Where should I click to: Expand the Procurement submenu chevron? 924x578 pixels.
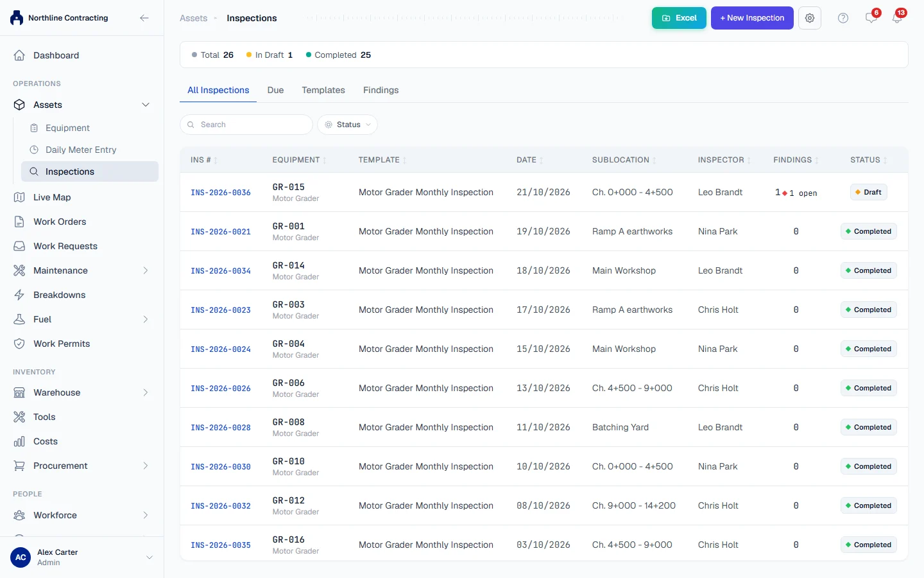tap(146, 466)
